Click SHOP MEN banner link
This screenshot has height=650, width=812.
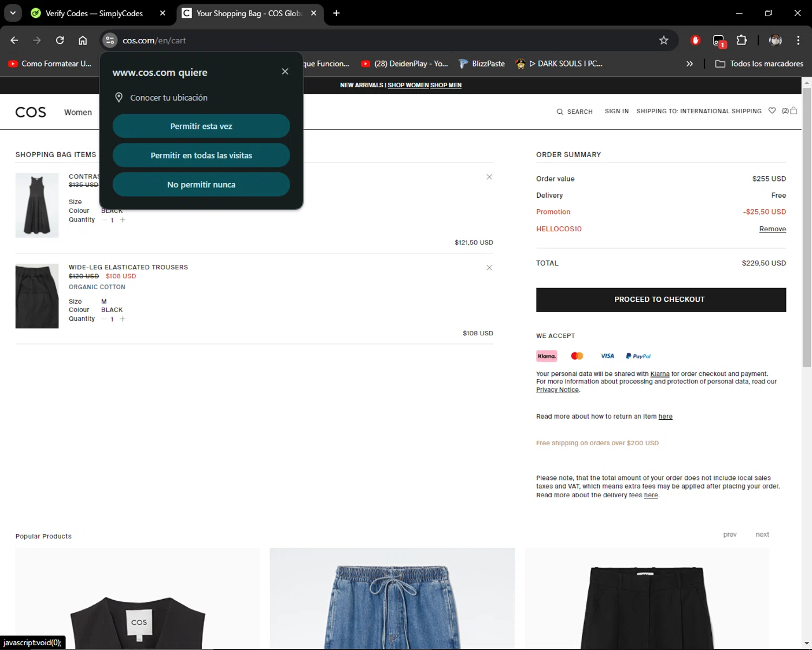[x=446, y=85]
